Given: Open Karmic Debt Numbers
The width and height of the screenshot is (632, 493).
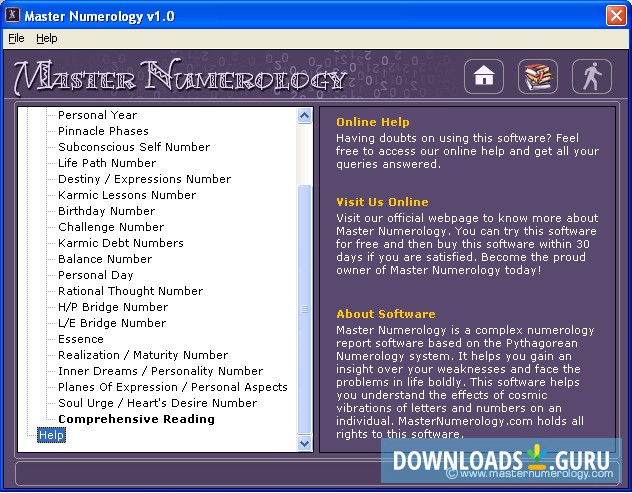Looking at the screenshot, I should (x=121, y=243).
